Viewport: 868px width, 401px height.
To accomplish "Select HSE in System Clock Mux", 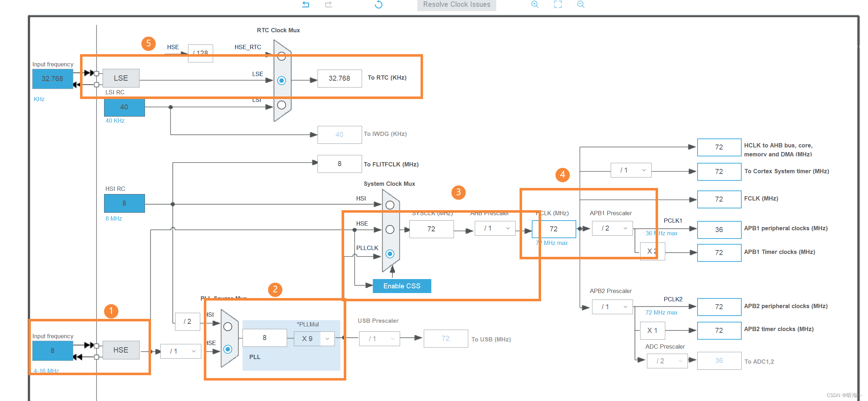I will 390,229.
